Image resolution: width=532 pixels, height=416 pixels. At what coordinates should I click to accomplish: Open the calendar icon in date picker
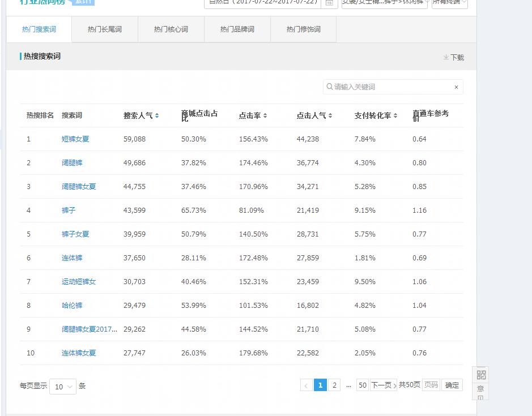329,3
